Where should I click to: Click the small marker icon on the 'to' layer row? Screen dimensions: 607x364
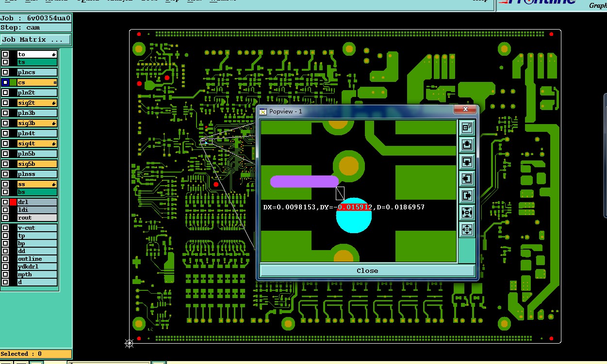point(54,55)
